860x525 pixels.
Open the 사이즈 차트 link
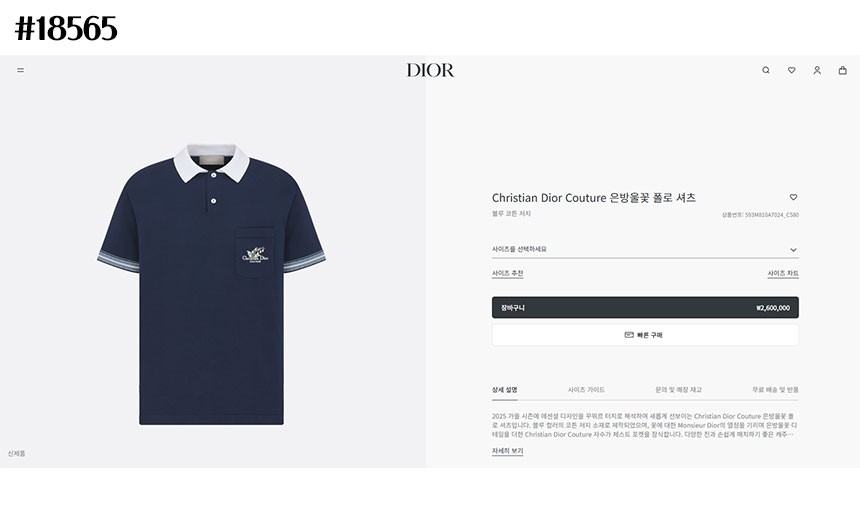pos(783,273)
